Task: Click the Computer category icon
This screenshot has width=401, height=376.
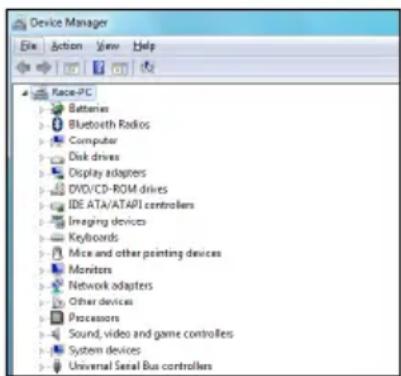Action: click(x=57, y=141)
